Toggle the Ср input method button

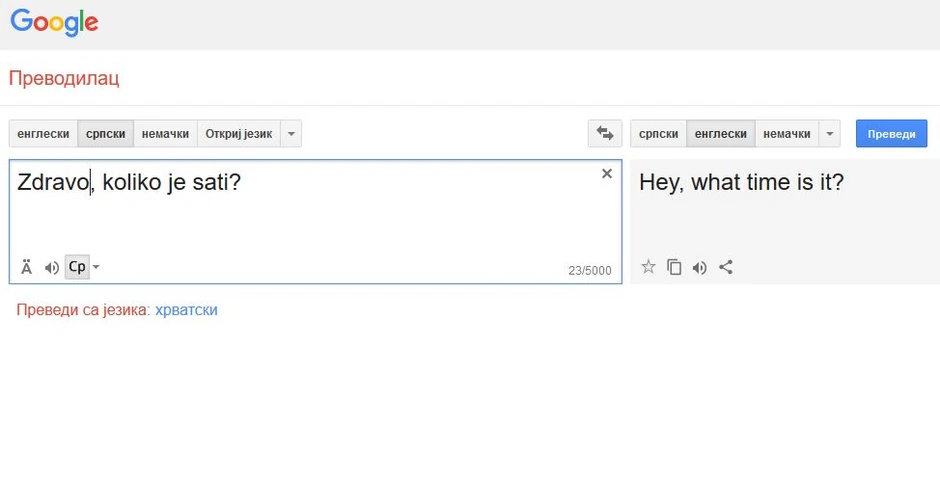click(x=77, y=267)
